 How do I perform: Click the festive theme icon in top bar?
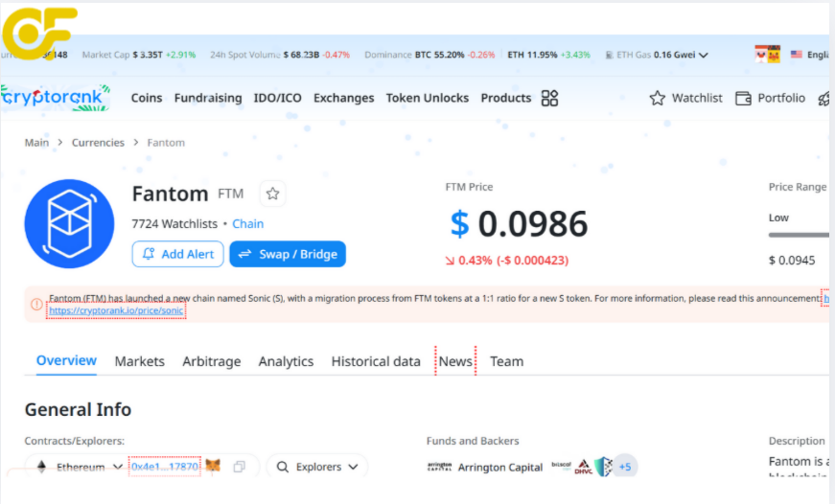click(767, 55)
